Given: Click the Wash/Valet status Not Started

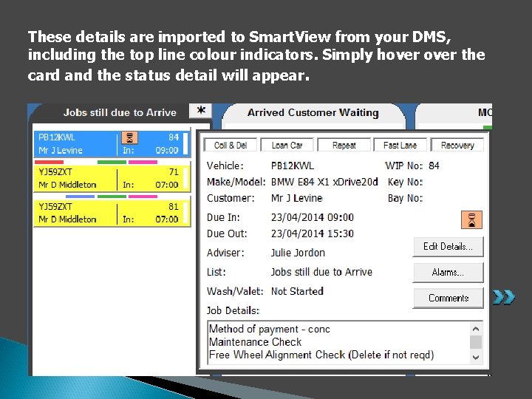Looking at the screenshot, I should point(297,291).
